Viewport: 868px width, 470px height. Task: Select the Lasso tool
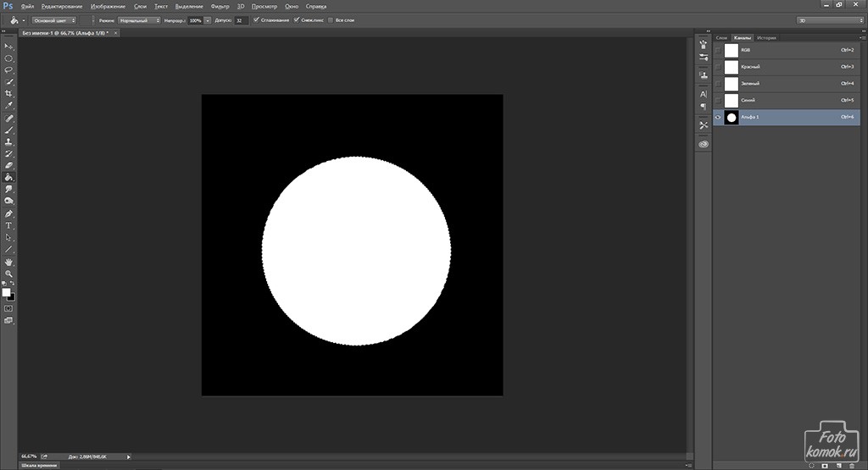tap(9, 70)
